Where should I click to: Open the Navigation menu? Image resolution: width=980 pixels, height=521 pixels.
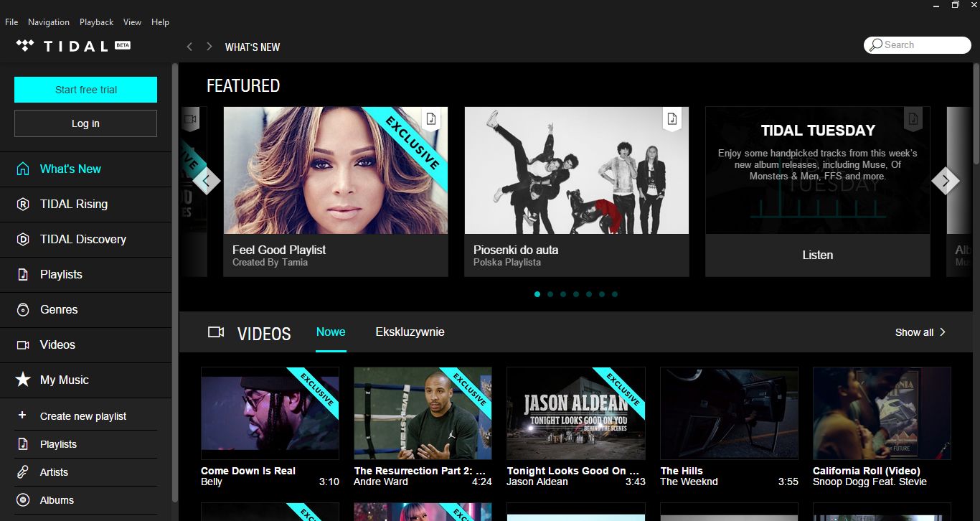[49, 22]
